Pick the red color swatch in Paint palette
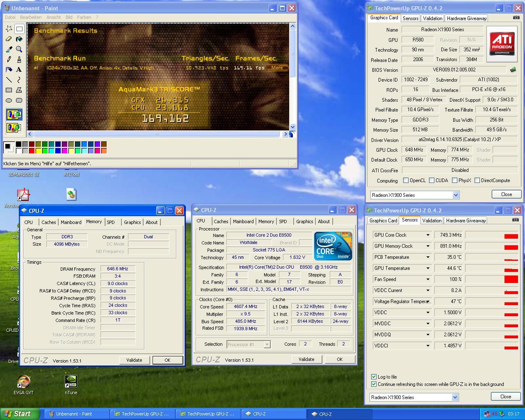Image resolution: width=525 pixels, height=420 pixels. tap(32, 151)
